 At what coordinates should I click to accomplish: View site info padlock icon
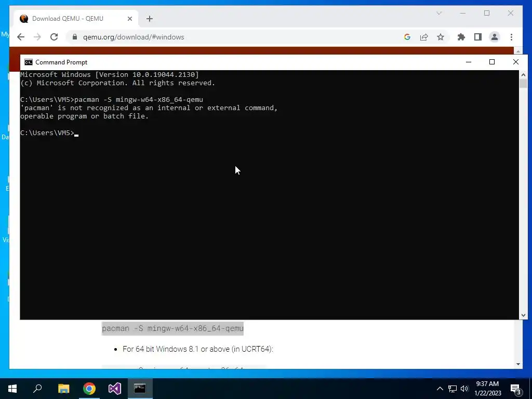tap(75, 37)
